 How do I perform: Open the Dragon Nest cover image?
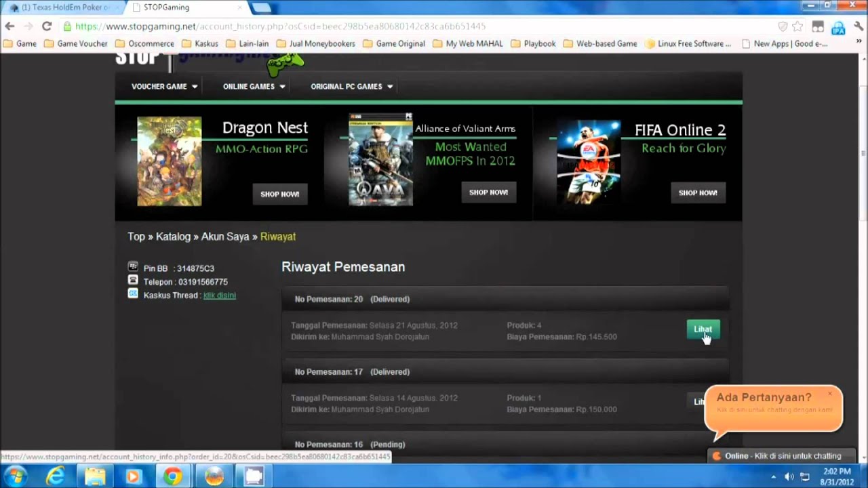[x=170, y=161]
